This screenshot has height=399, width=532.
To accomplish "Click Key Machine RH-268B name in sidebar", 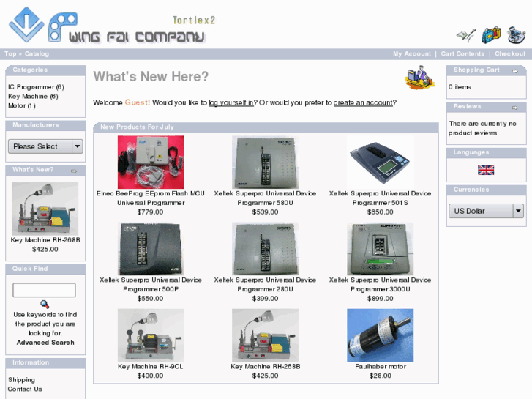I will [x=45, y=240].
